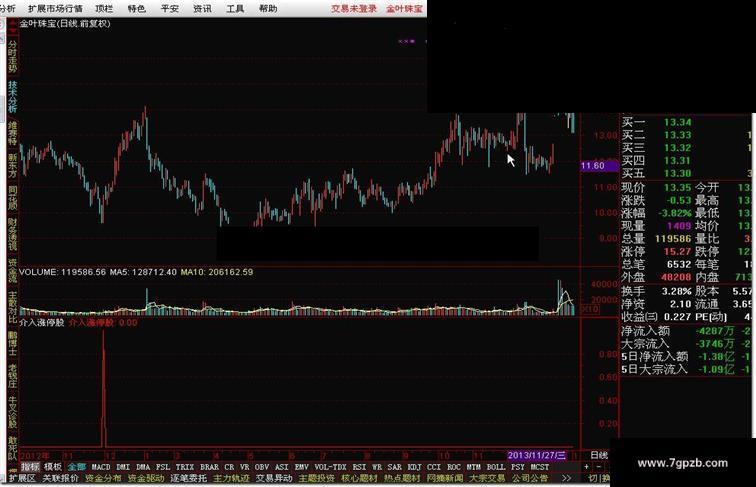Open the 交易异动 bottom tab

274,478
